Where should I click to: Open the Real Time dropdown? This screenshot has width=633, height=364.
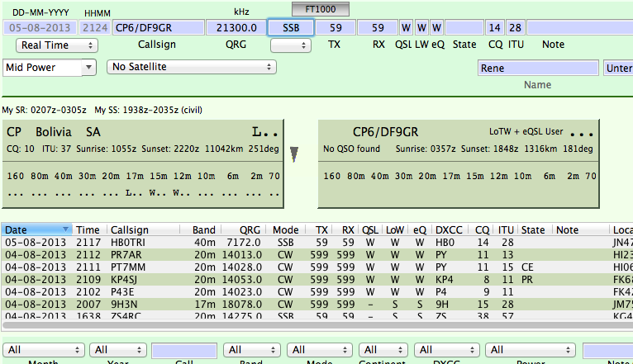pyautogui.click(x=57, y=45)
